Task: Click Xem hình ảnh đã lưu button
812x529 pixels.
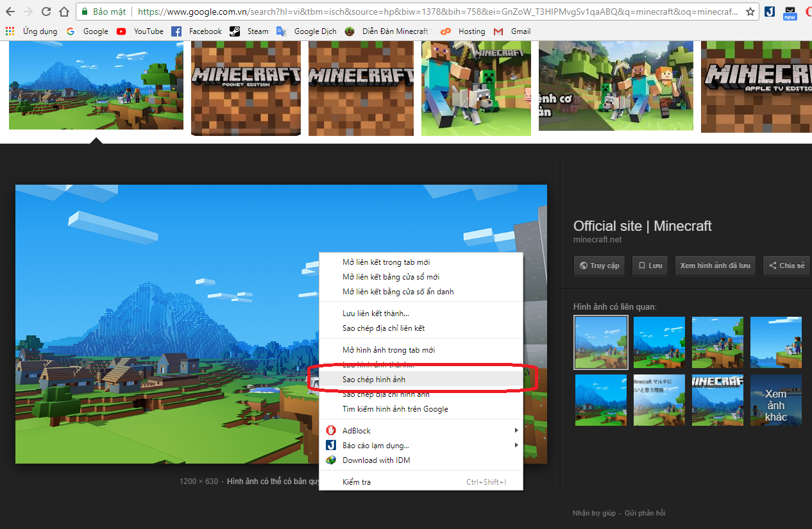Action: 716,265
